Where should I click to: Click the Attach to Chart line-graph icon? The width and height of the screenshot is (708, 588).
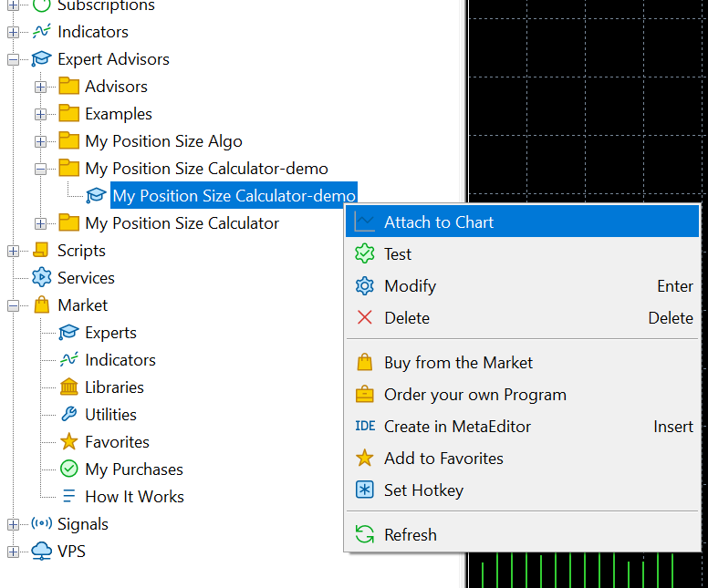pyautogui.click(x=365, y=222)
